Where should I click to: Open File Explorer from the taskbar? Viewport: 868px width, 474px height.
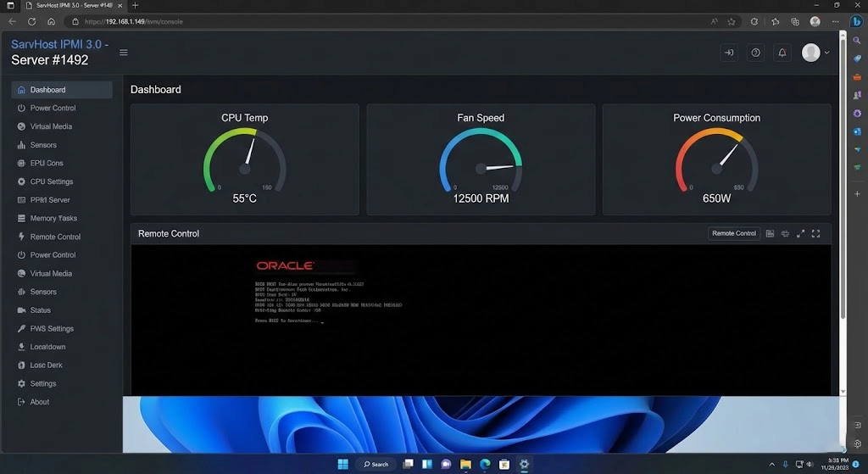tap(465, 464)
